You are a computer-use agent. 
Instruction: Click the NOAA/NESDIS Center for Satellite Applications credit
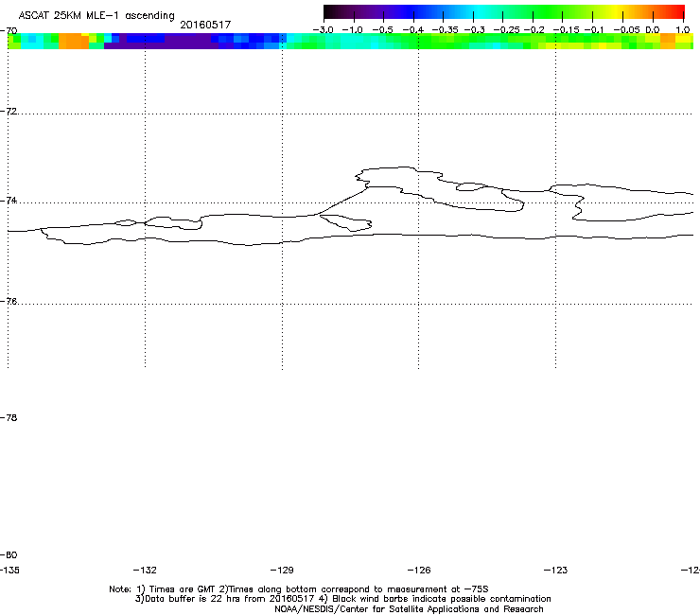click(x=409, y=608)
